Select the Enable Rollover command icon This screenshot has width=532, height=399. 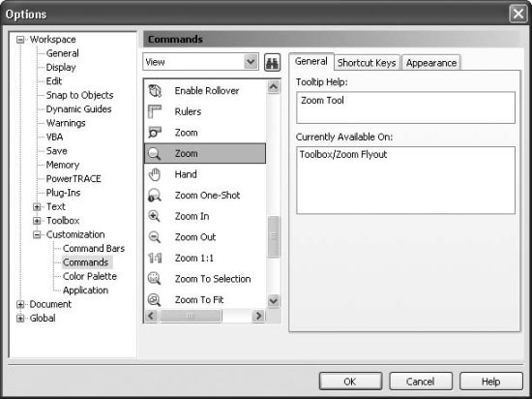[x=155, y=91]
